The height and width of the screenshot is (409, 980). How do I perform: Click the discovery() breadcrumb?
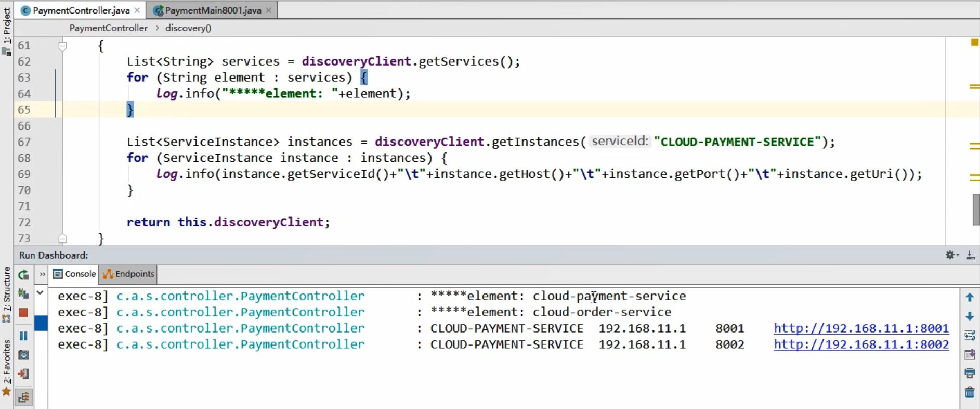coord(188,28)
